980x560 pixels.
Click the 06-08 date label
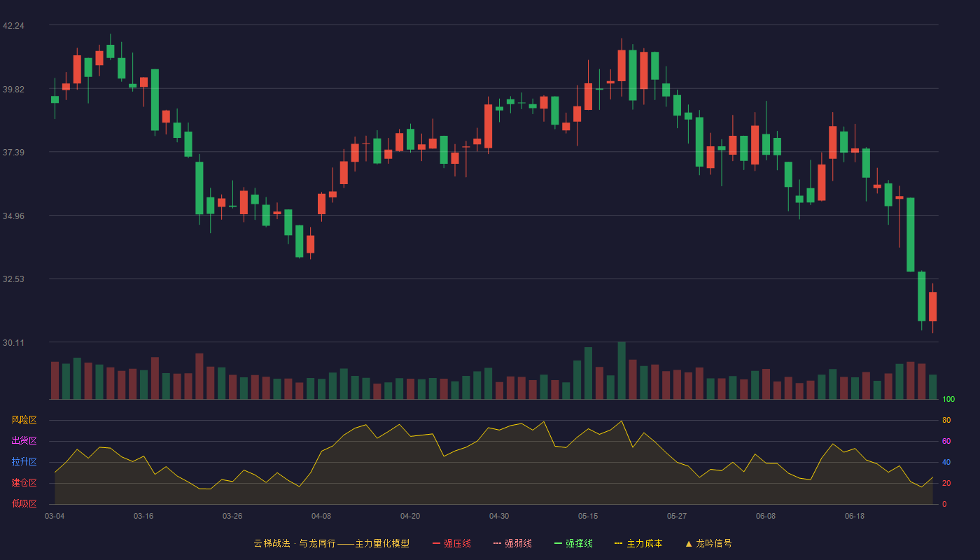pyautogui.click(x=766, y=516)
